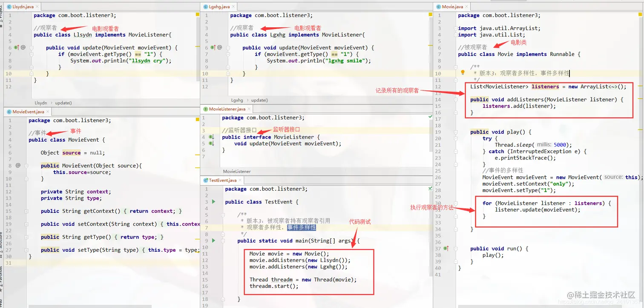The width and height of the screenshot is (644, 308).
Task: Collapse update method fold in Llsydn.java
Action: pos(32,48)
